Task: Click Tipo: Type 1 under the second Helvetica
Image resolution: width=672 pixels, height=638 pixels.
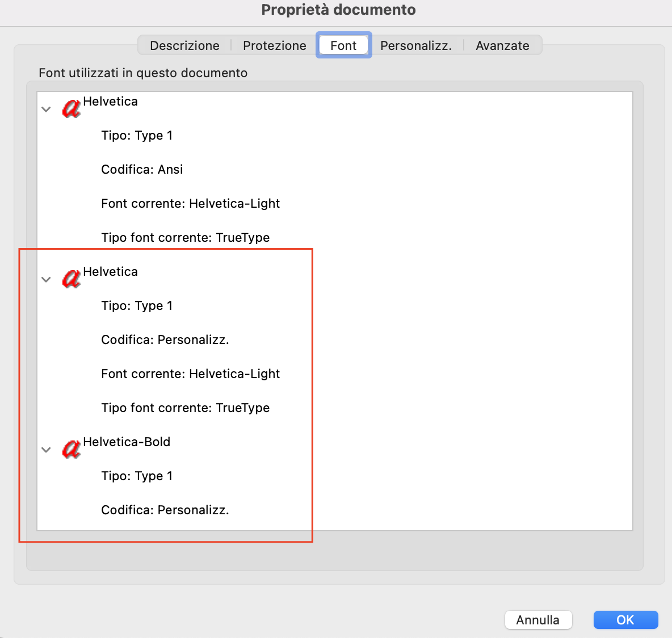Action: (137, 305)
